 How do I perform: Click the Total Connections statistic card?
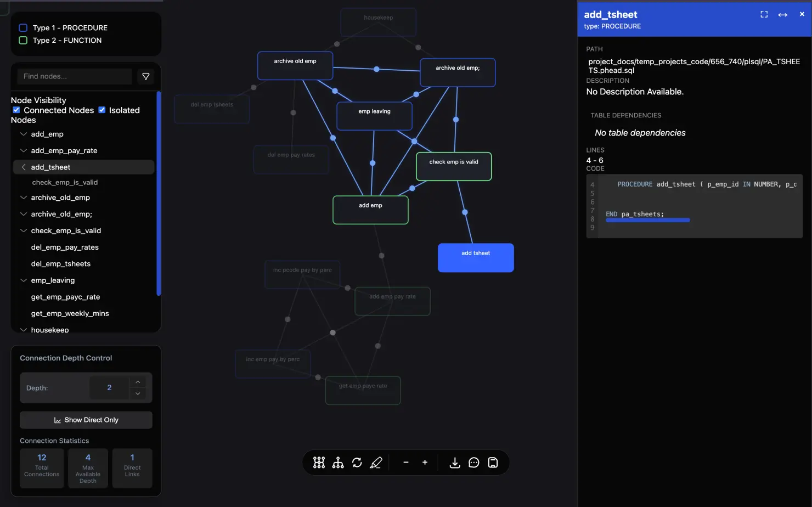42,468
